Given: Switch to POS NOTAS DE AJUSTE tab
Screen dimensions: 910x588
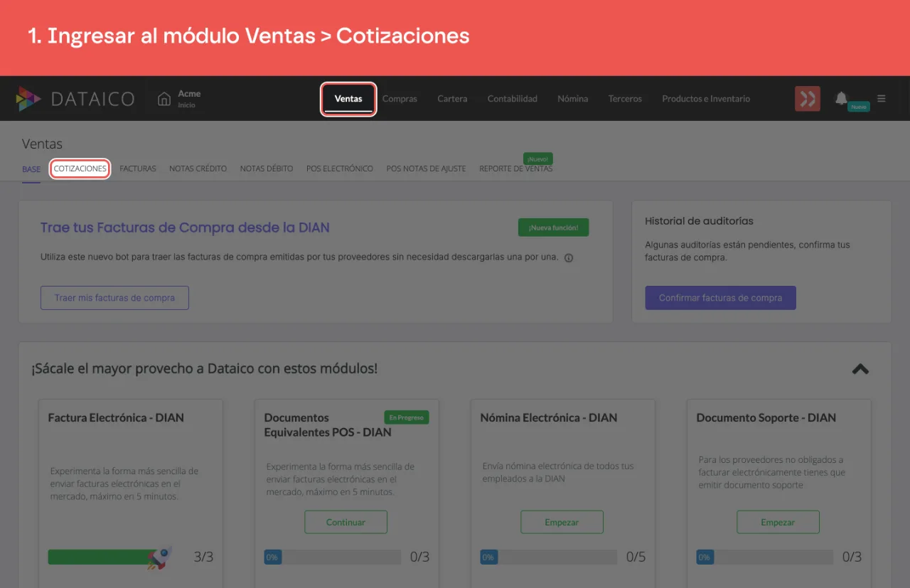Looking at the screenshot, I should pos(426,169).
